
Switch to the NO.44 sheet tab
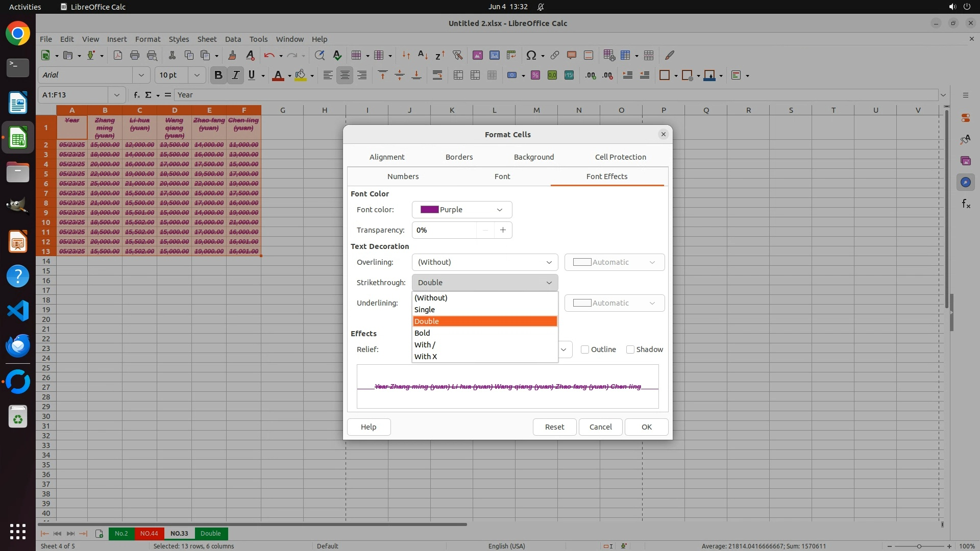pyautogui.click(x=149, y=534)
